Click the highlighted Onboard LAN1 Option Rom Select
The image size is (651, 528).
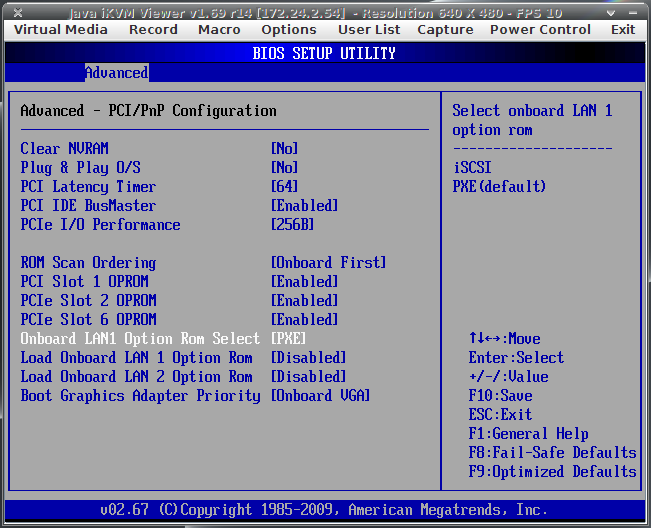click(x=140, y=339)
